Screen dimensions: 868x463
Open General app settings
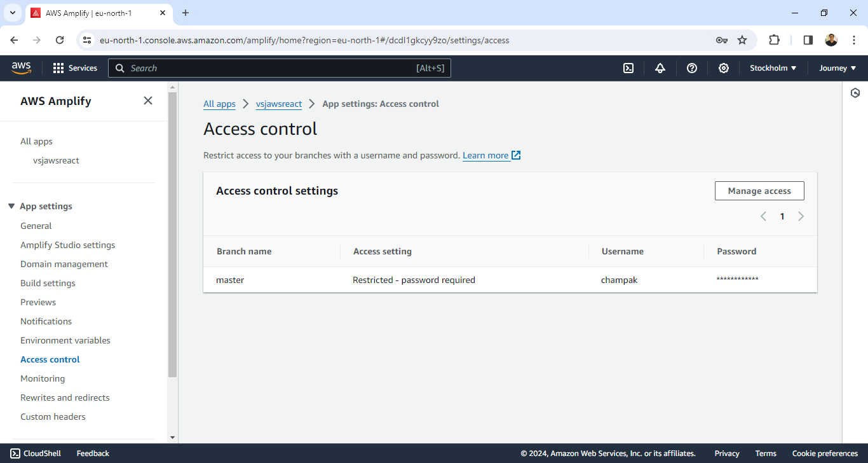[36, 226]
